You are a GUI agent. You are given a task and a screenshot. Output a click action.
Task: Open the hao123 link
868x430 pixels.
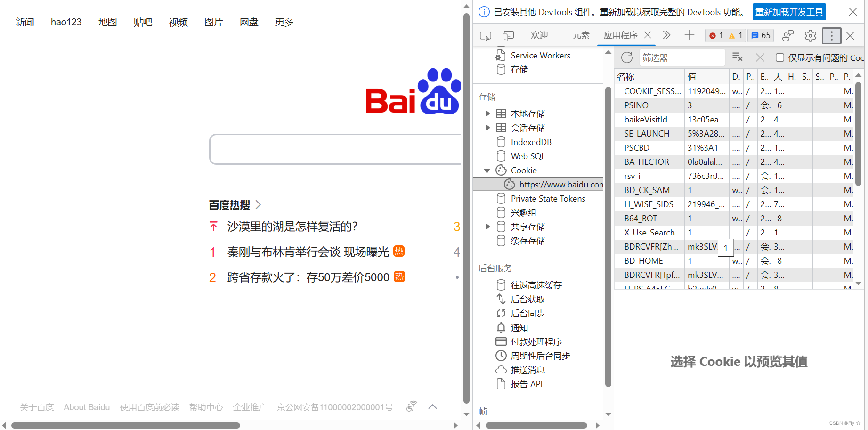pos(66,22)
